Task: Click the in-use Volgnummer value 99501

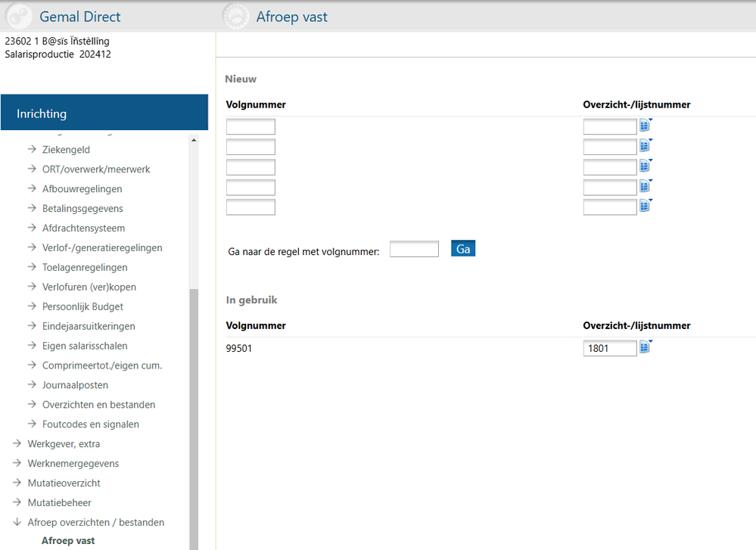Action: [x=239, y=349]
